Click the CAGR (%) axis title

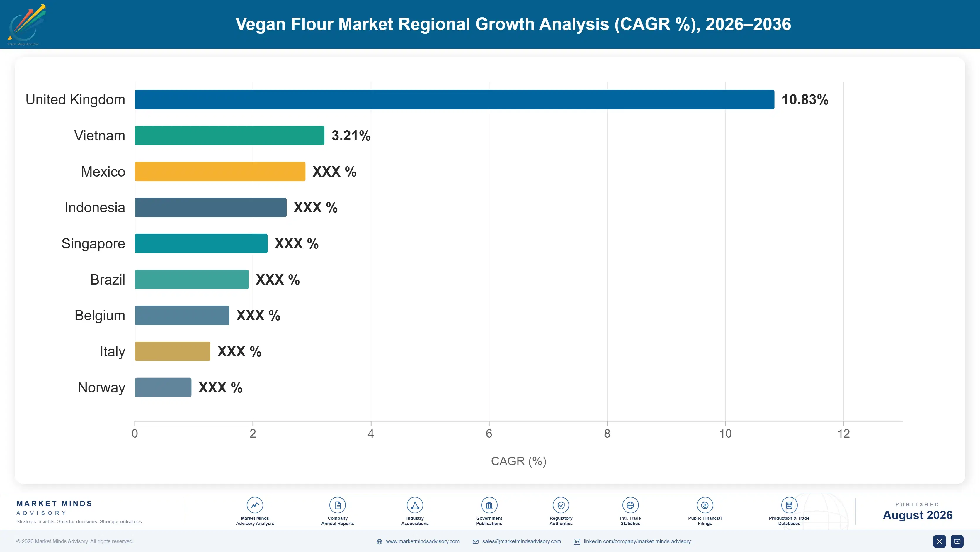518,461
